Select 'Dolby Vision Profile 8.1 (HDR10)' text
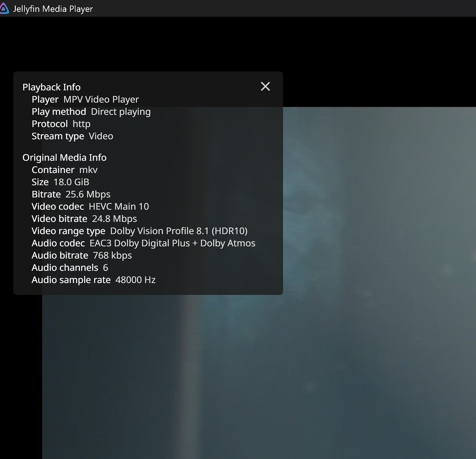This screenshot has height=459, width=476. click(x=179, y=231)
